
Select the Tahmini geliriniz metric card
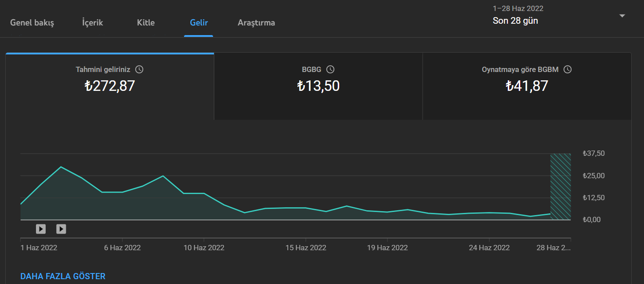point(110,86)
